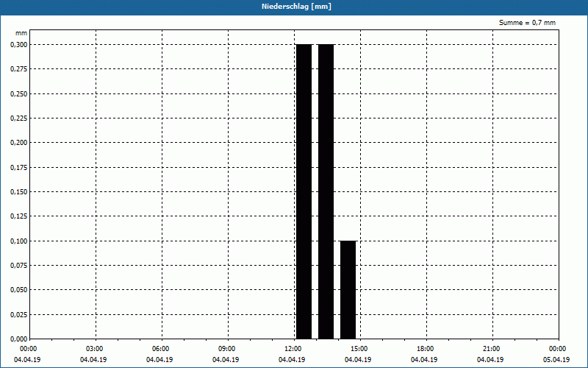Click the first 0,300 bar right after 12:00
Screen dimensions: 588x368
[304, 191]
